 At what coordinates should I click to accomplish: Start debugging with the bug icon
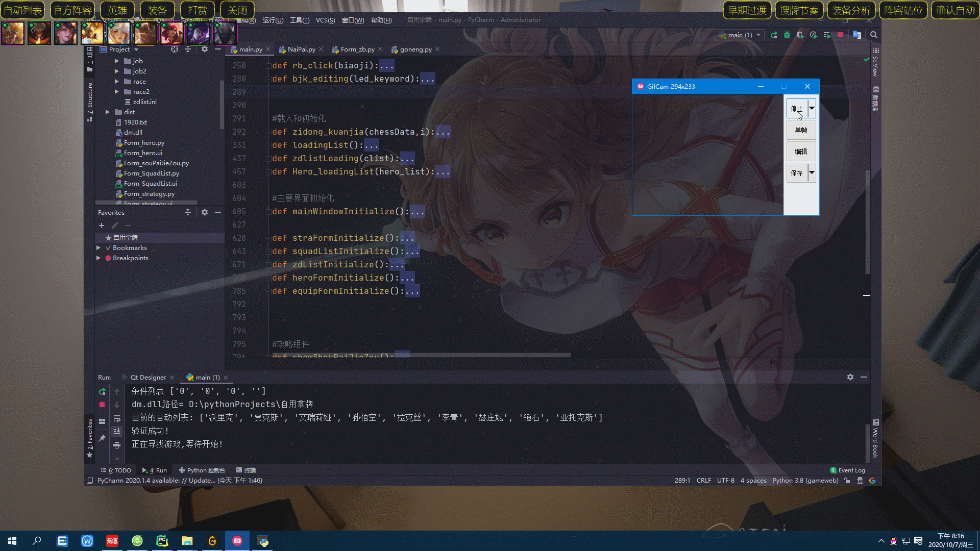pos(788,35)
